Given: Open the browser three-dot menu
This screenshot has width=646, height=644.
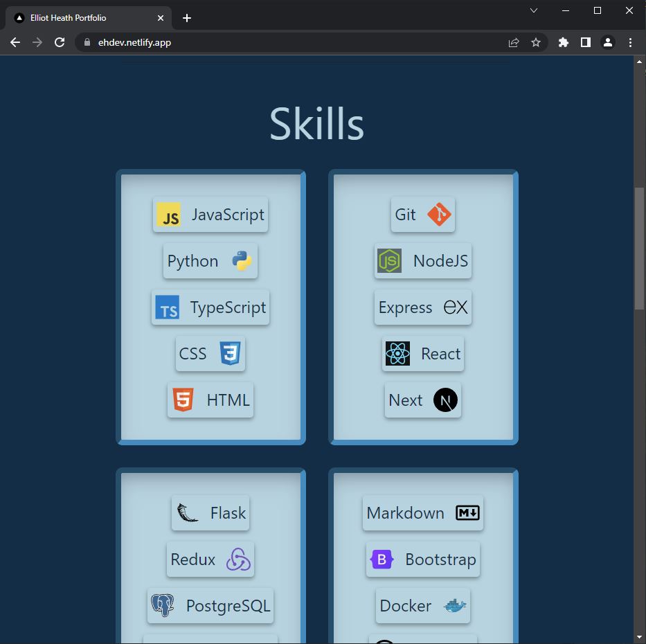Looking at the screenshot, I should pos(630,42).
